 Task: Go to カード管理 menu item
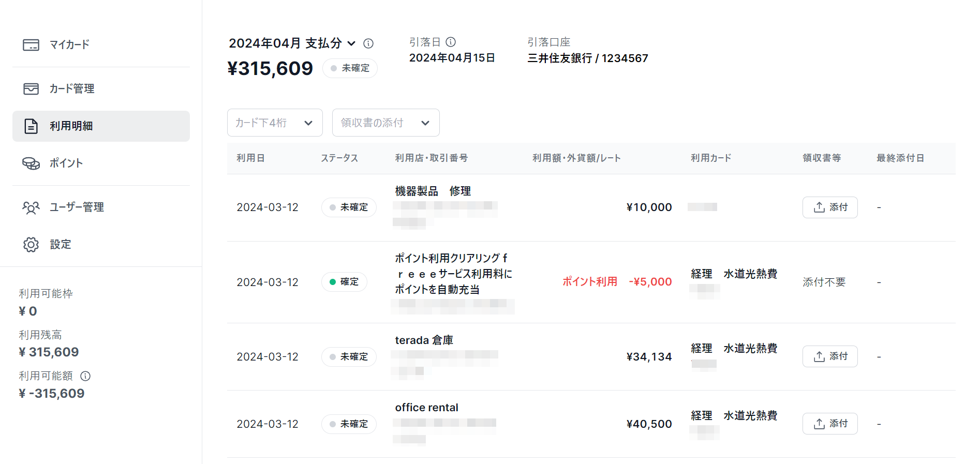[101, 89]
